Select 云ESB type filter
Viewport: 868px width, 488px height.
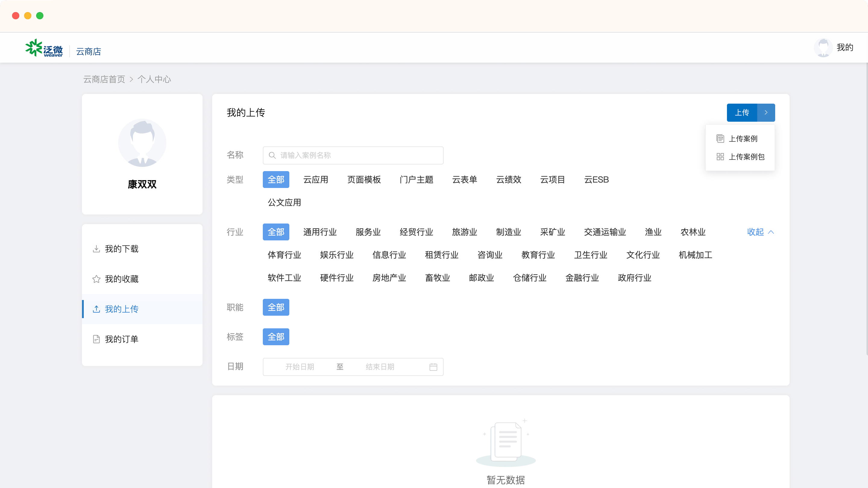pyautogui.click(x=596, y=180)
